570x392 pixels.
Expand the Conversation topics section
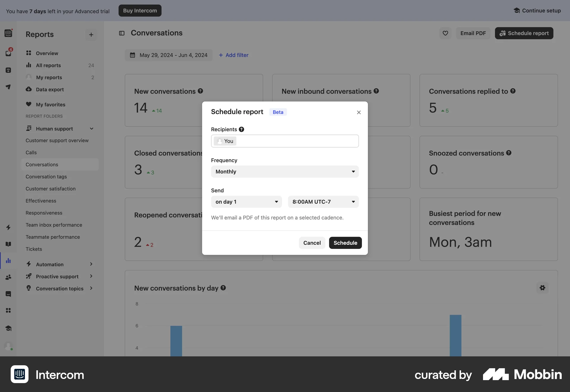(91, 288)
